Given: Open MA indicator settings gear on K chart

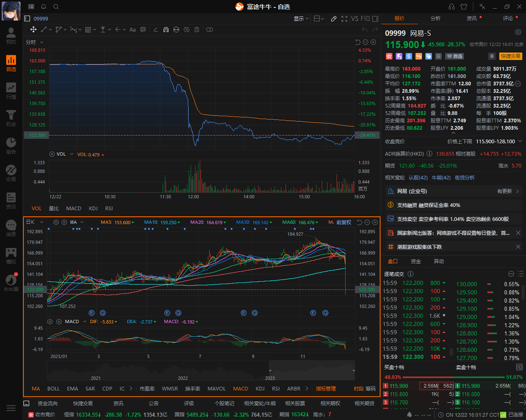Looking at the screenshot, I should (x=56, y=222).
